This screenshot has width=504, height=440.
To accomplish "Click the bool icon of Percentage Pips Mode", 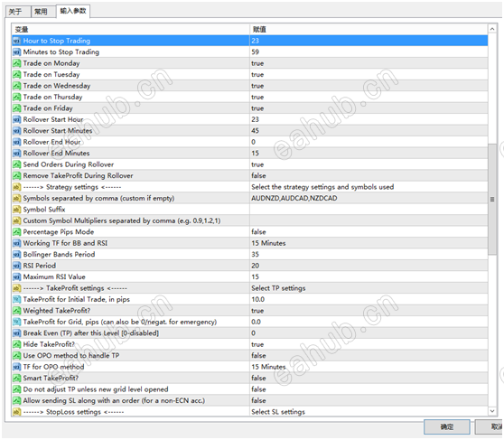I will point(17,232).
